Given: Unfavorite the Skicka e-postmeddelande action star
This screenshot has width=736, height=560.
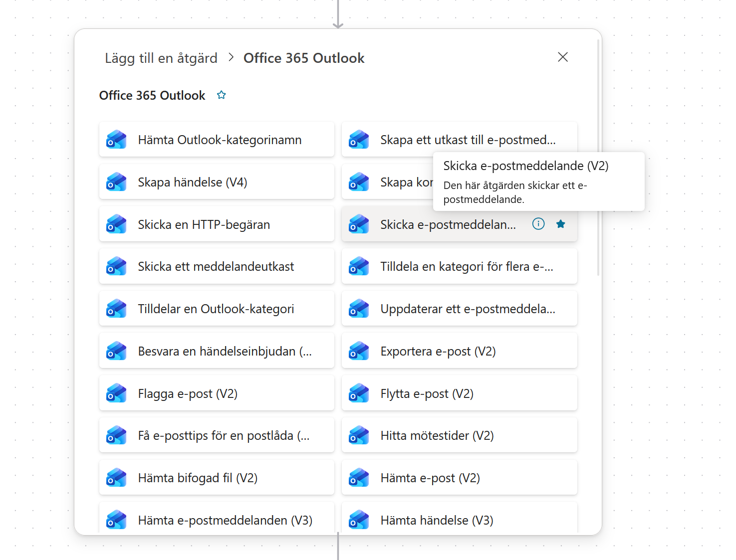Looking at the screenshot, I should coord(561,224).
